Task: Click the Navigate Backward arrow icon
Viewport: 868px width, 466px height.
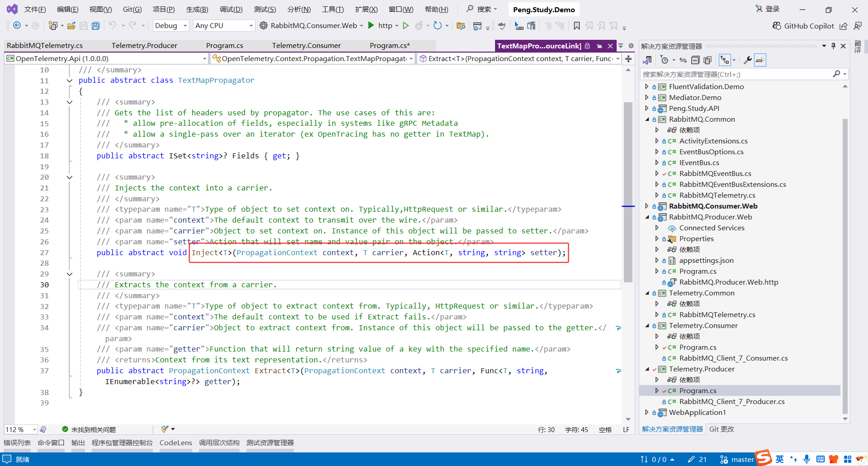Action: (x=17, y=26)
